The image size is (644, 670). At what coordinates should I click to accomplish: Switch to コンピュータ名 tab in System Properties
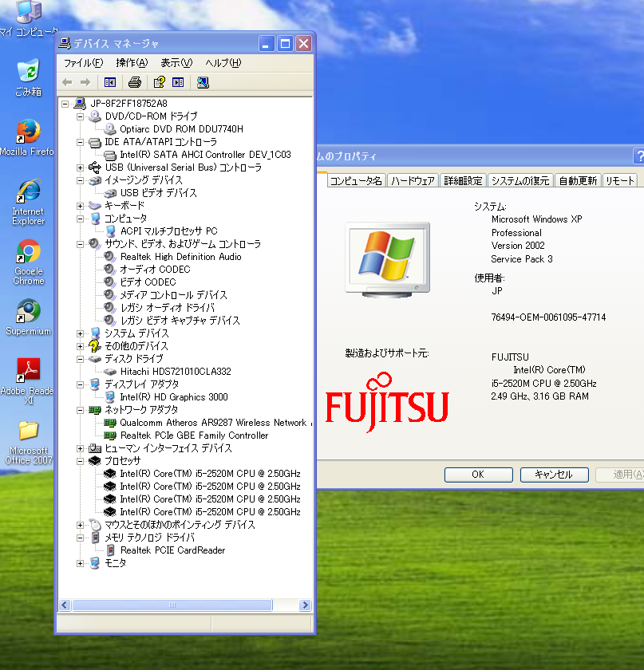coord(356,181)
